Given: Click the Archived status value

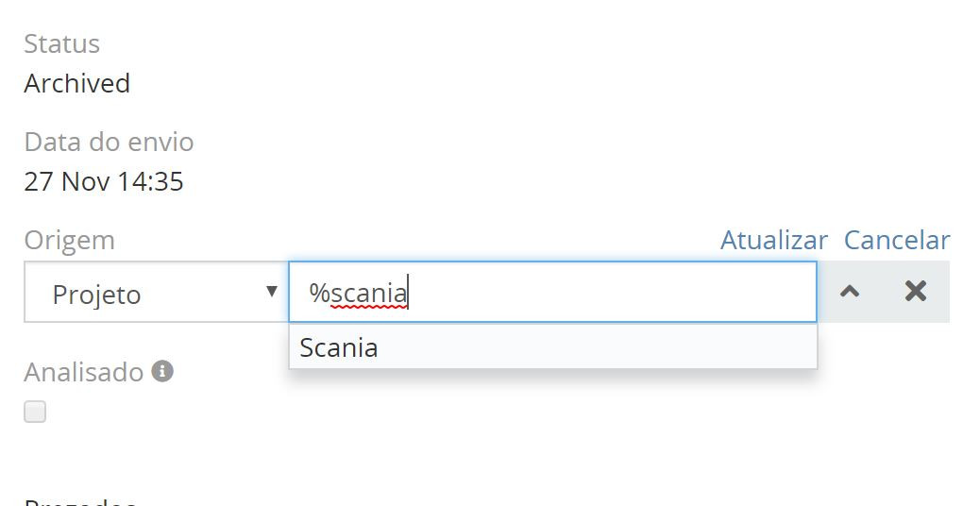Looking at the screenshot, I should (77, 83).
